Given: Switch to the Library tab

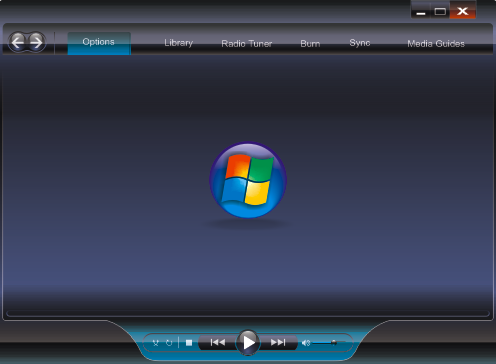Looking at the screenshot, I should pos(178,43).
